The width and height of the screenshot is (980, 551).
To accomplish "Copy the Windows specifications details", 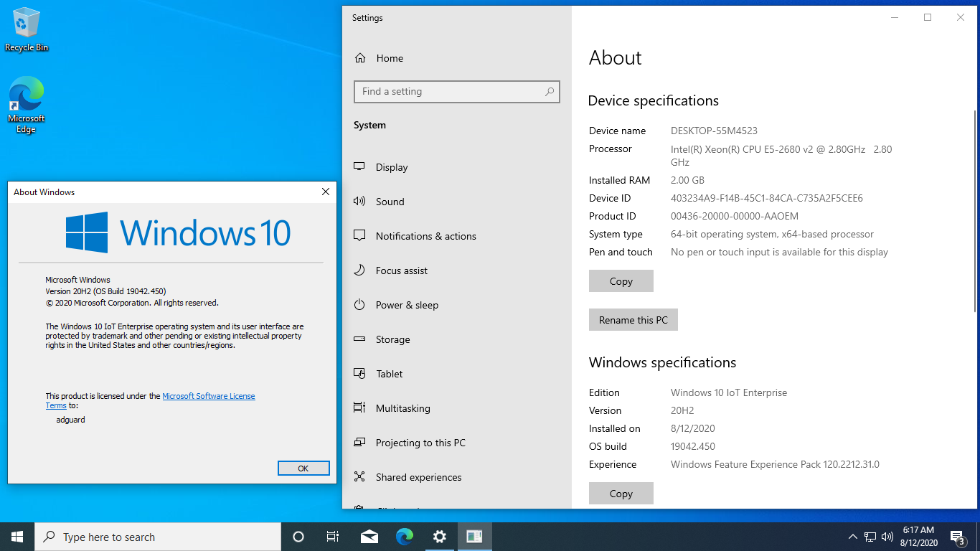I will point(621,494).
